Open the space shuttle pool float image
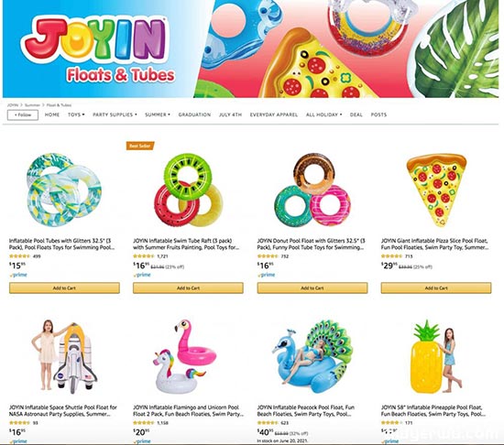This screenshot has height=445, width=504. (64, 357)
